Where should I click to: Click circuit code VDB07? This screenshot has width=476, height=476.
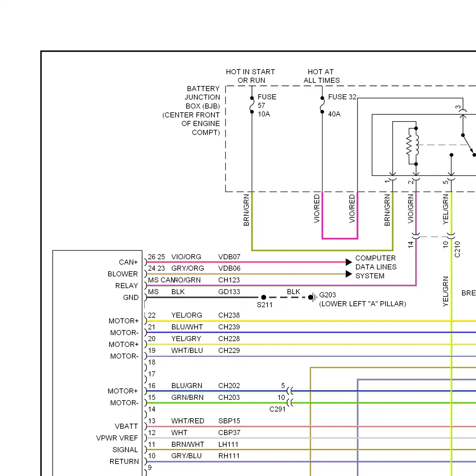tap(229, 257)
